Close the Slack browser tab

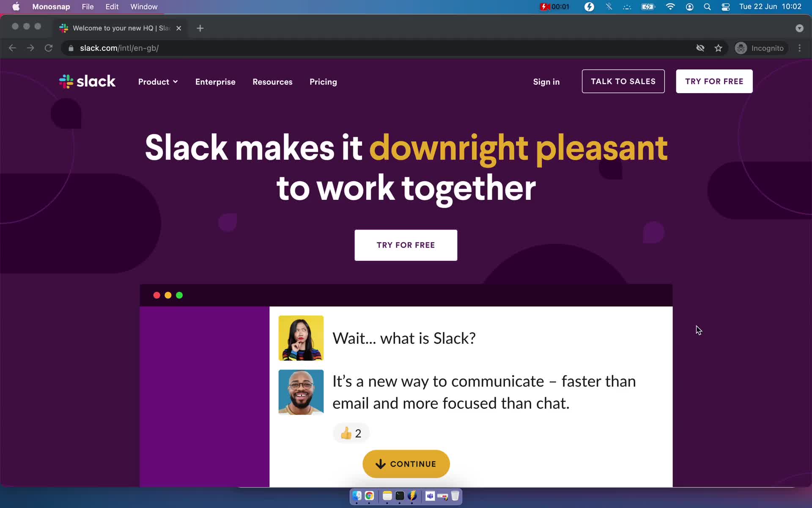[178, 28]
